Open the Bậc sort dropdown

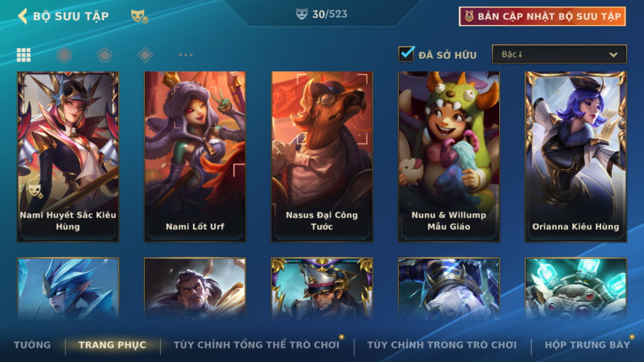[559, 54]
